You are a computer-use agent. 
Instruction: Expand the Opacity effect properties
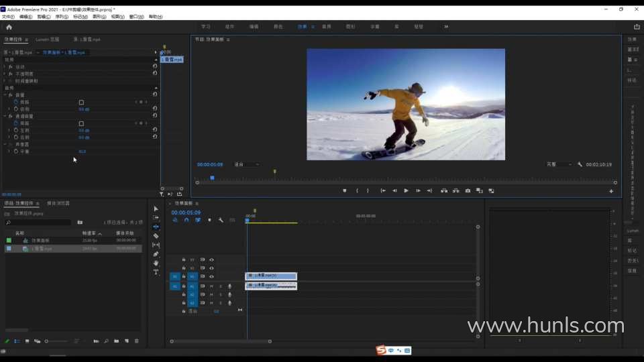tap(5, 74)
